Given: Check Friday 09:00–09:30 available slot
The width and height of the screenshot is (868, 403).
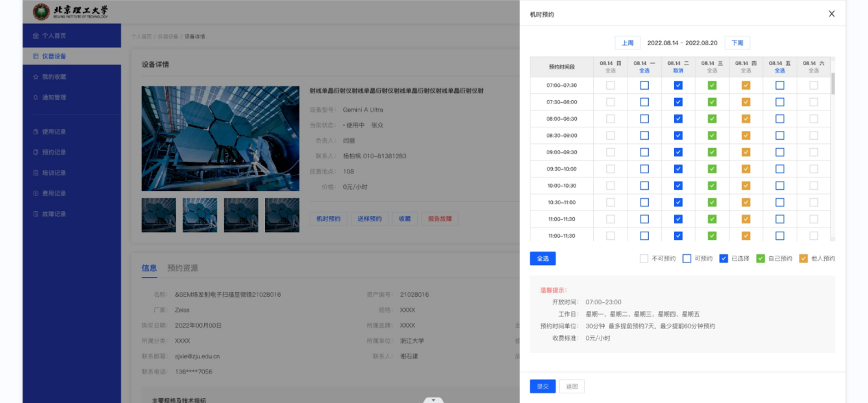Looking at the screenshot, I should 780,152.
